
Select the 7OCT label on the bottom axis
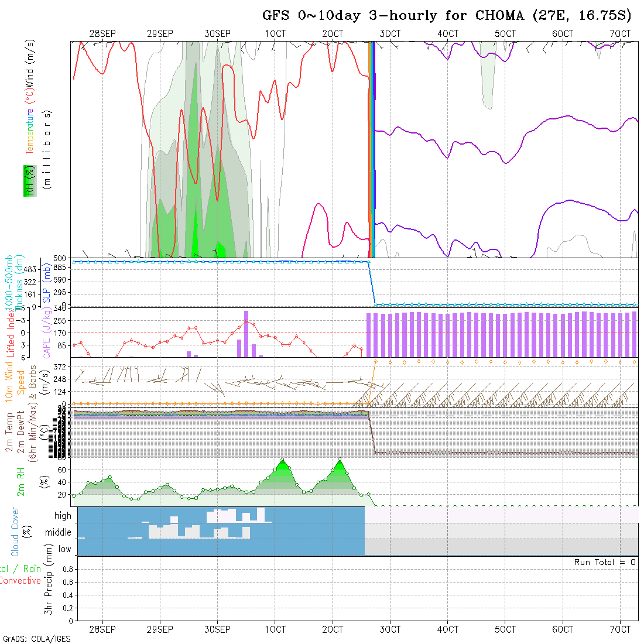pyautogui.click(x=620, y=629)
